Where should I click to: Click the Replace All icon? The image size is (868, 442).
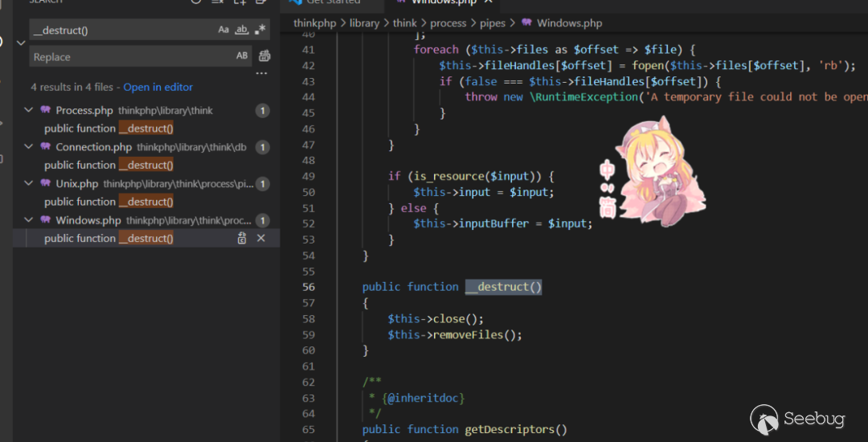[264, 56]
